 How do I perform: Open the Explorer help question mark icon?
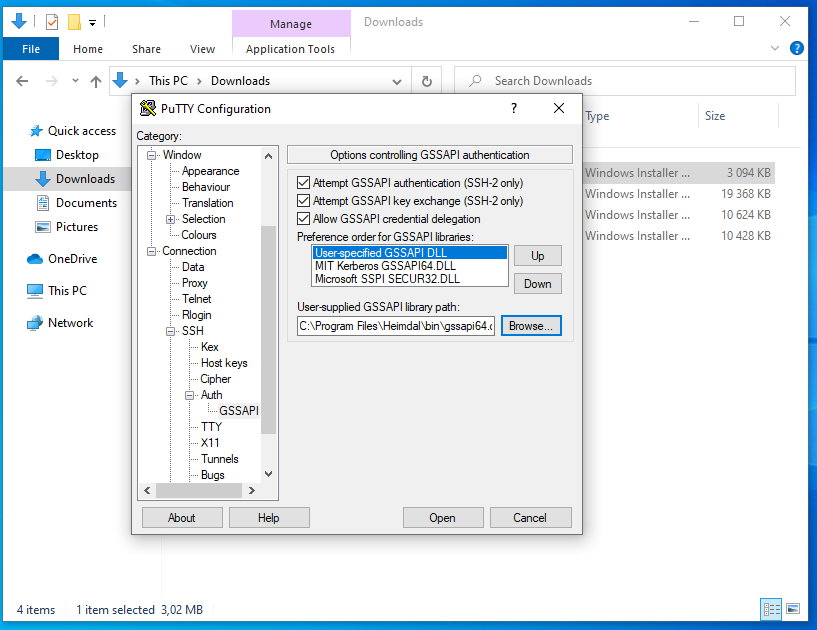(x=797, y=48)
